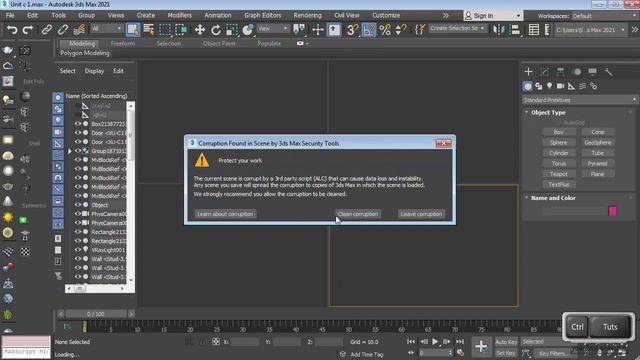
Task: Toggle the 3D Snaps icon
Action: [352, 30]
